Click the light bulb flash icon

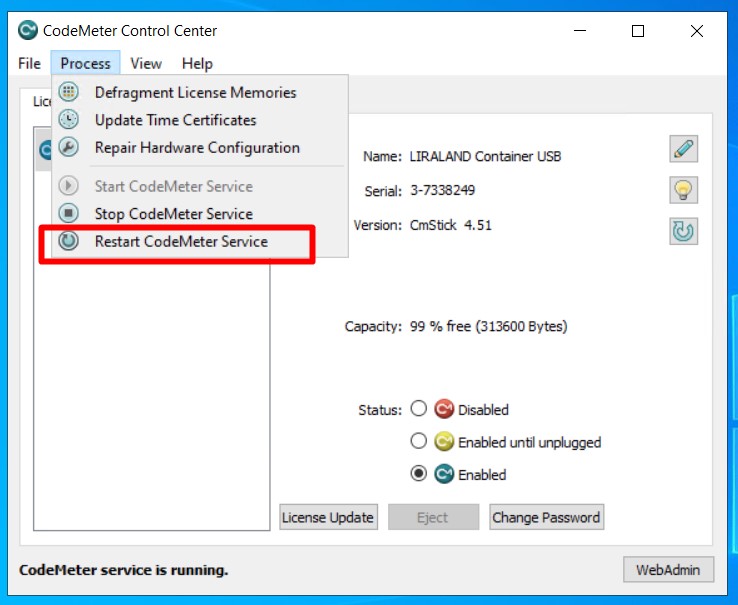coord(683,190)
